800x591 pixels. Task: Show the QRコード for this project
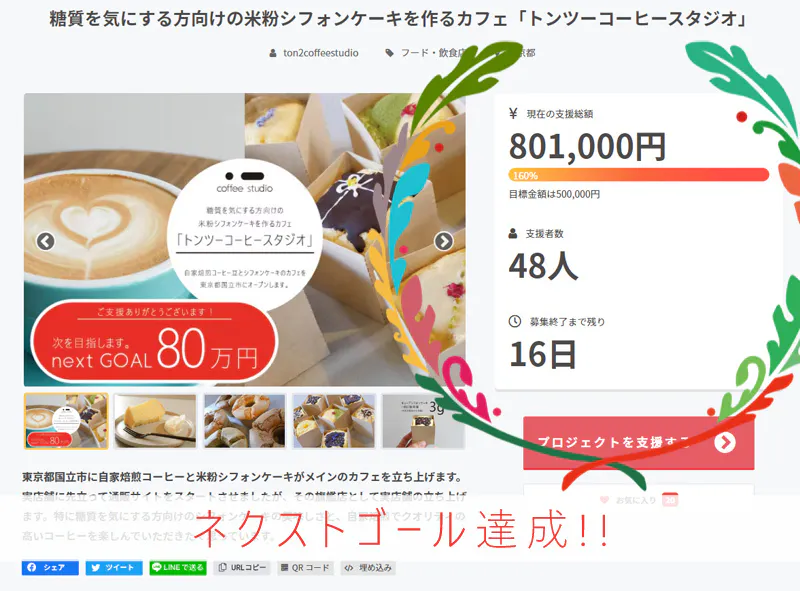click(x=306, y=568)
